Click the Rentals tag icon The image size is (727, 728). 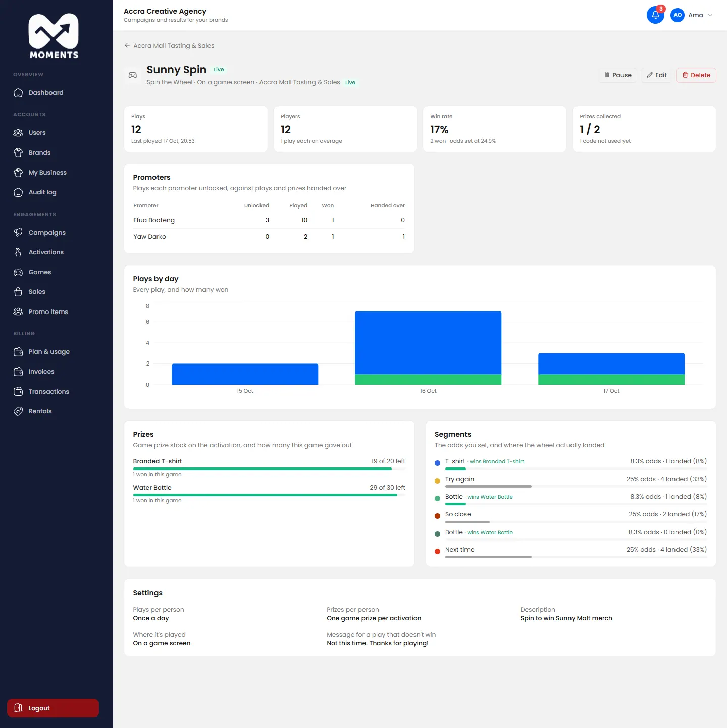click(18, 411)
